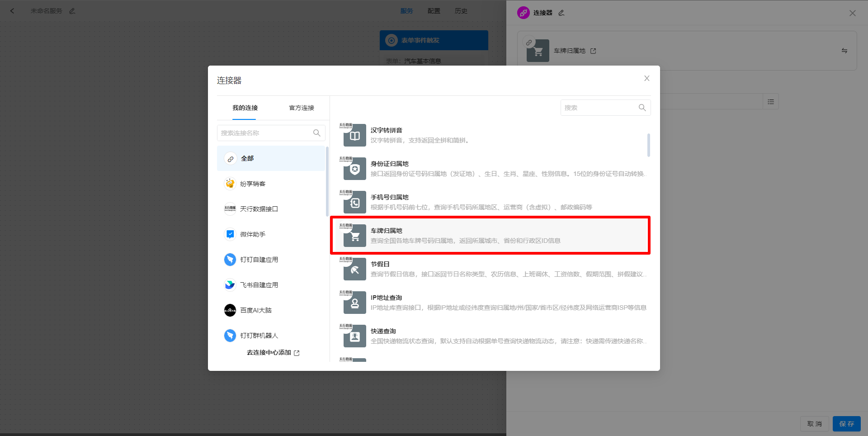The width and height of the screenshot is (868, 436).
Task: Open 车牌归属地 external link in right panel
Action: click(594, 51)
